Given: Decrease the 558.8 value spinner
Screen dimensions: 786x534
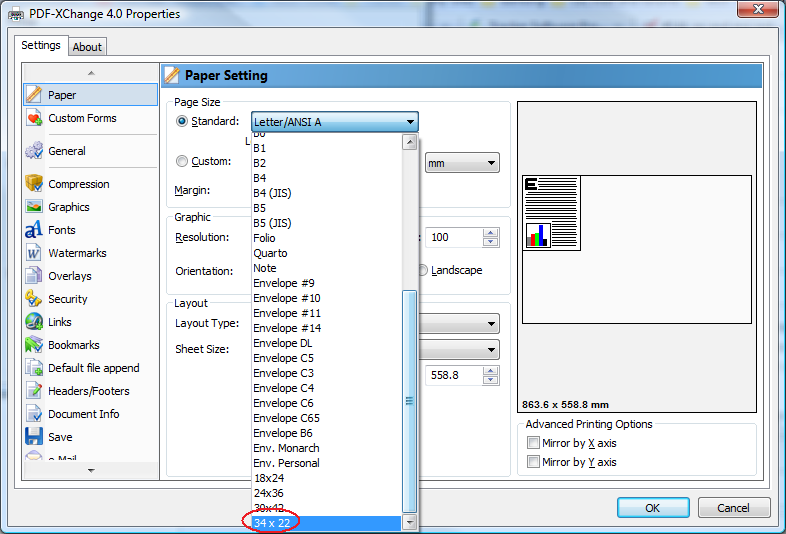Looking at the screenshot, I should [x=491, y=380].
